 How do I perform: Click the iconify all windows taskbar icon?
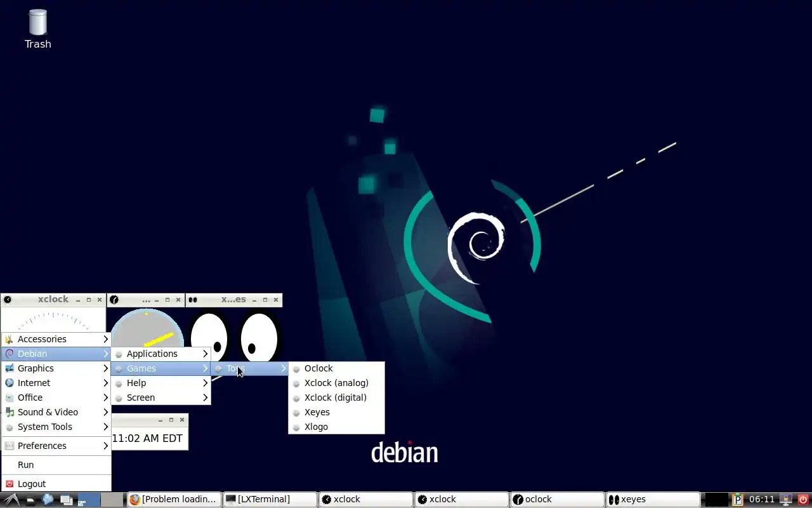tap(66, 500)
